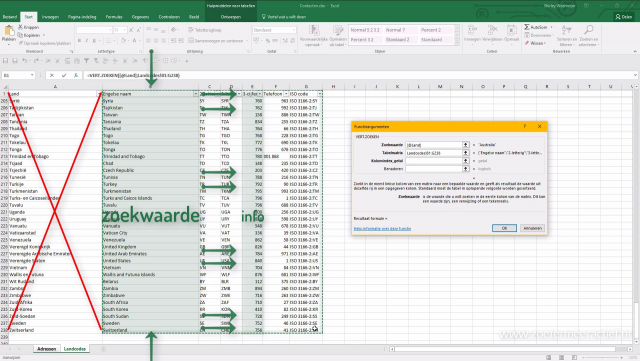Open the Bestand tab
This screenshot has height=361, width=640.
9,17
